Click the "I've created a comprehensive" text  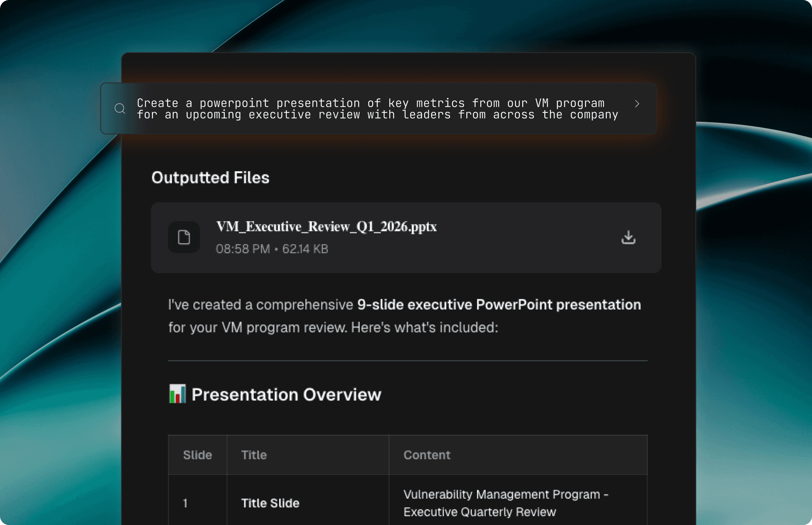click(261, 305)
